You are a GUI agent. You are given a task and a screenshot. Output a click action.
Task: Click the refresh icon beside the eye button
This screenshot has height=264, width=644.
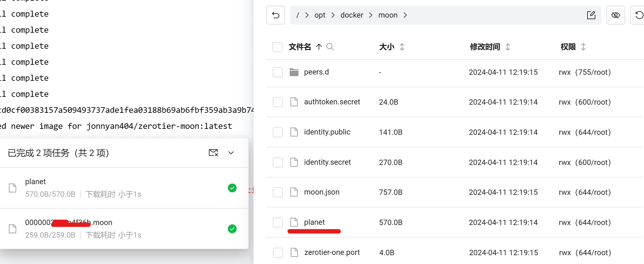639,15
